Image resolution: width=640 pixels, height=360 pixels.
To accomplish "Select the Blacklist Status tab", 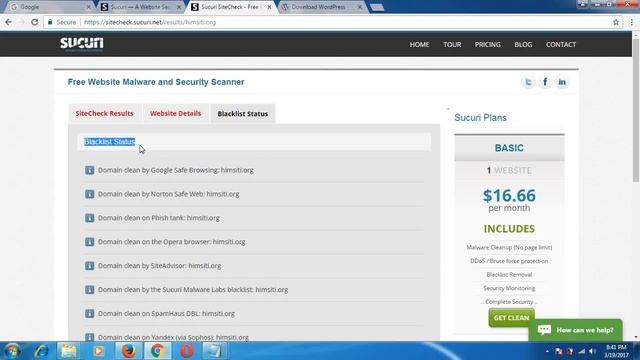I will coord(243,114).
